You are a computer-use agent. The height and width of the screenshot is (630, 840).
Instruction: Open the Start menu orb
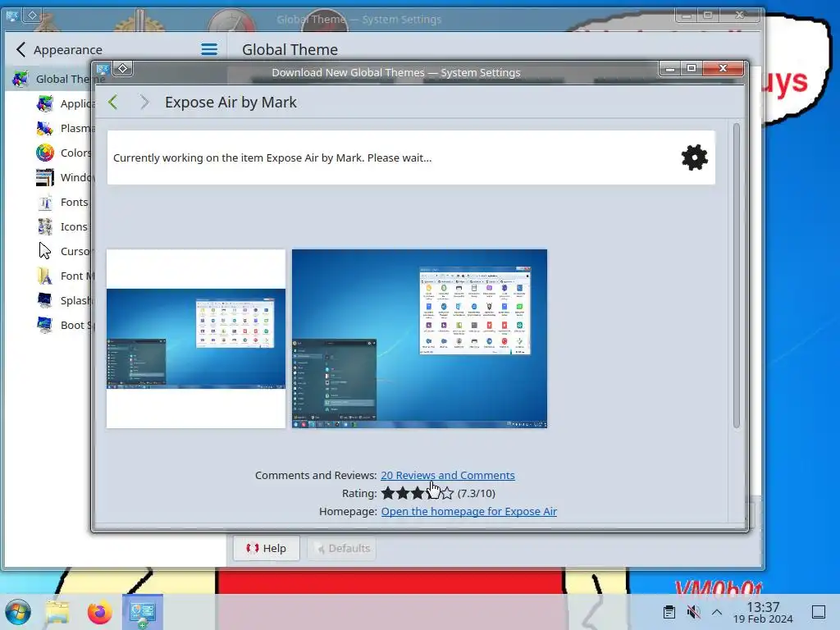click(x=18, y=612)
